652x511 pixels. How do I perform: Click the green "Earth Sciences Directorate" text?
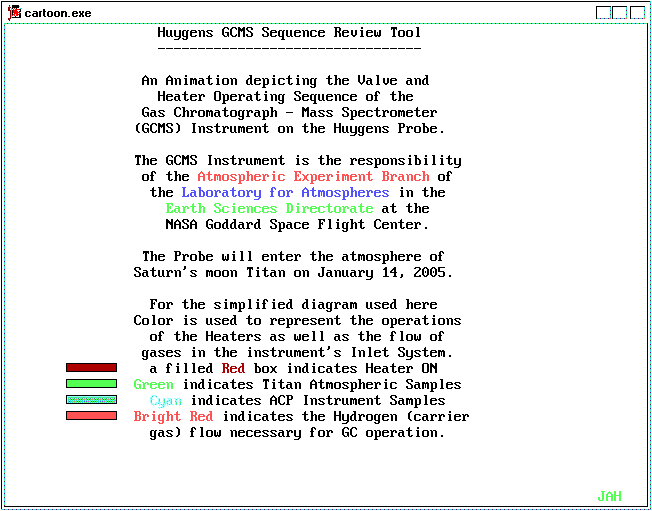269,208
